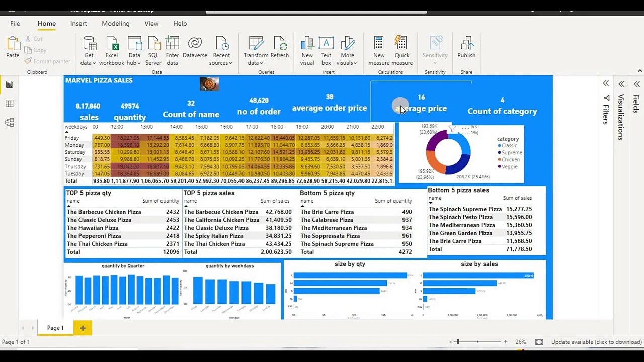
Task: Open the Help ribbon tab
Action: point(180,23)
